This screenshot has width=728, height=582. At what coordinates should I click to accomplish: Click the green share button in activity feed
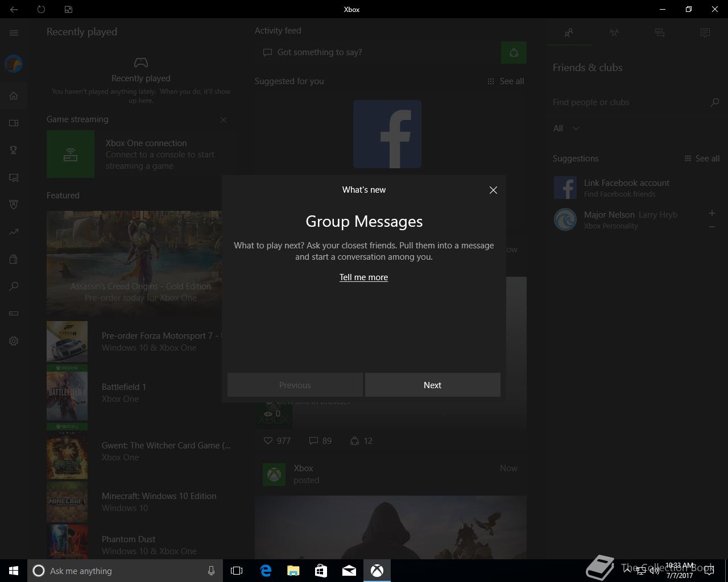[514, 53]
